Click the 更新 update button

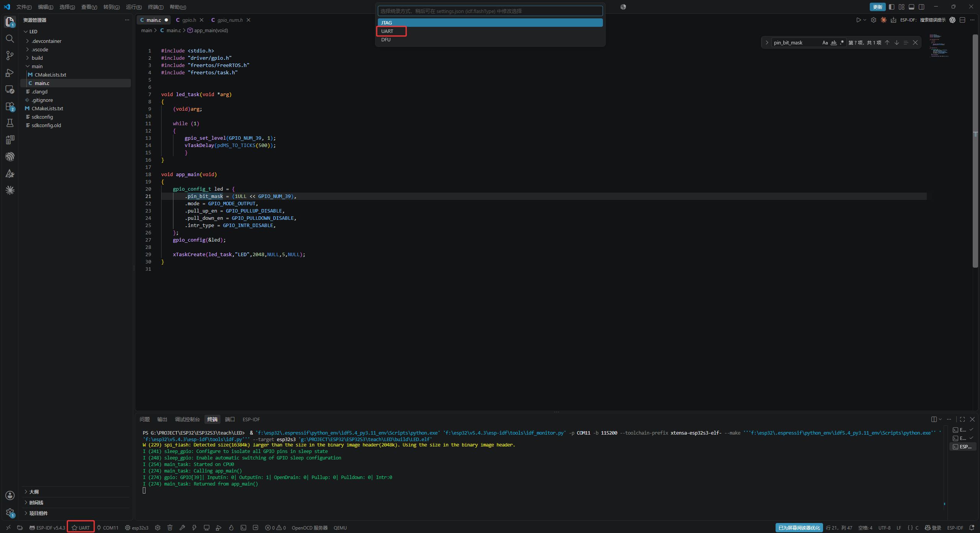click(877, 7)
